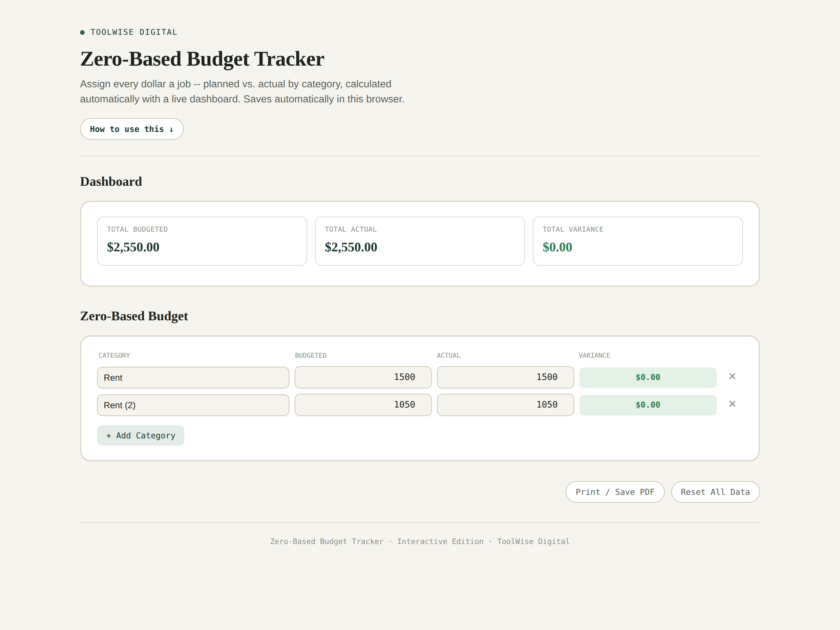Focus the Rent (2) actual amount 1050

coord(505,405)
